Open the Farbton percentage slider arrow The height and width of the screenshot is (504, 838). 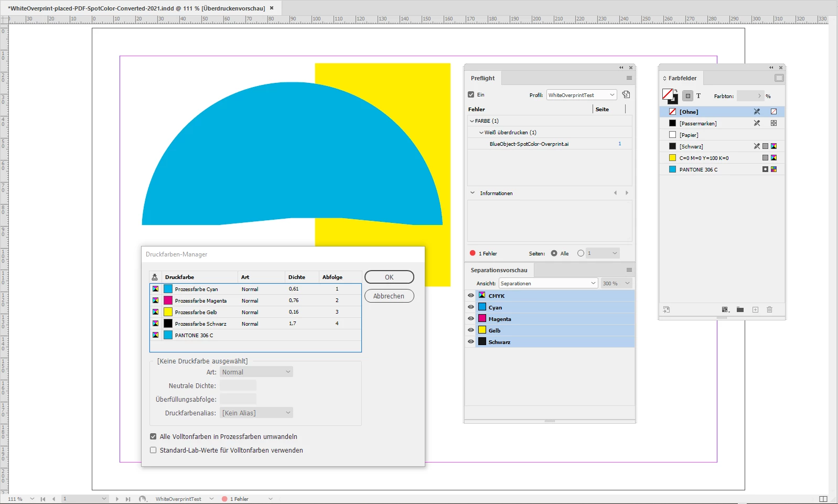pyautogui.click(x=759, y=96)
